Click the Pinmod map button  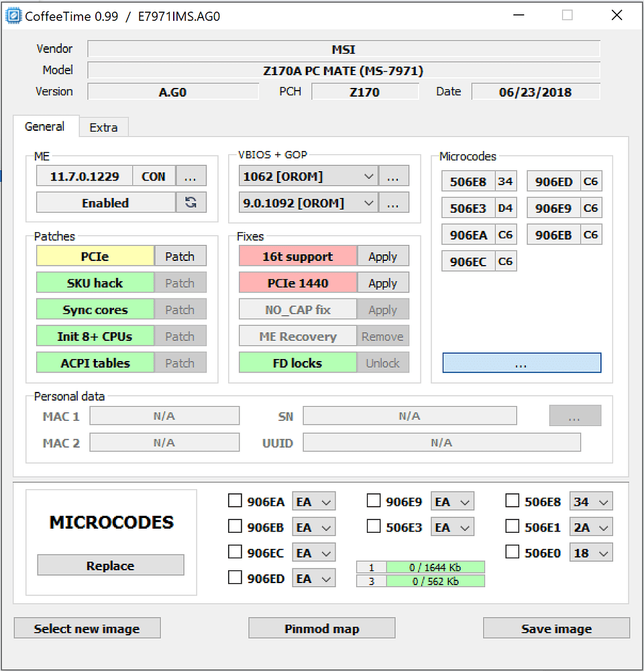[x=321, y=628]
